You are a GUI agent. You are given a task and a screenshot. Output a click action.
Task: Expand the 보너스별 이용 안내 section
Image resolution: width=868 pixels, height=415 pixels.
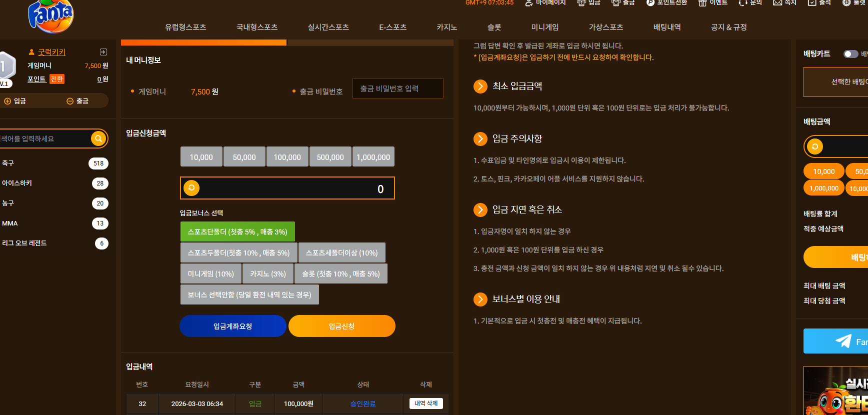480,299
